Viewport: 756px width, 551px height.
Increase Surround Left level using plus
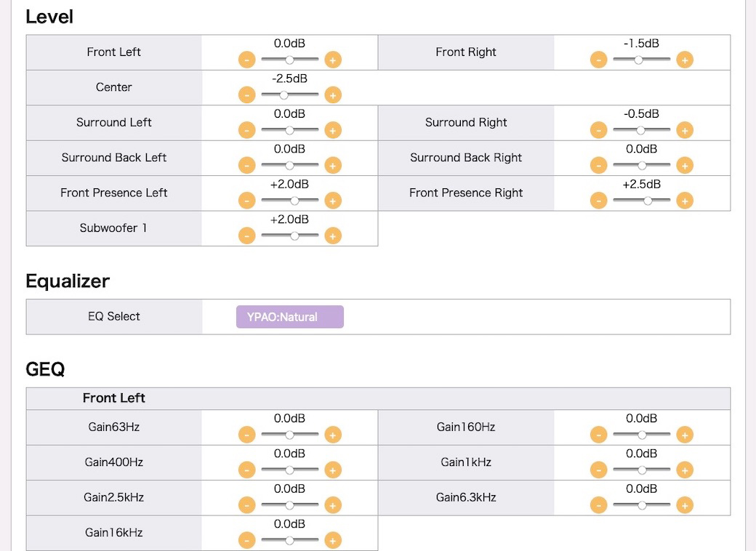[x=333, y=130]
